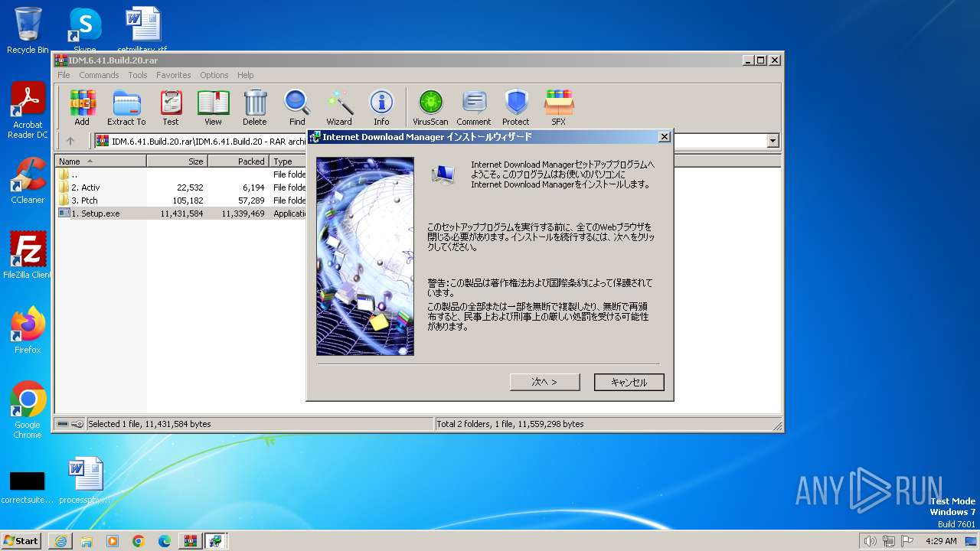Sort by the Packed column header
Viewport: 980px width, 551px height.
[238, 161]
